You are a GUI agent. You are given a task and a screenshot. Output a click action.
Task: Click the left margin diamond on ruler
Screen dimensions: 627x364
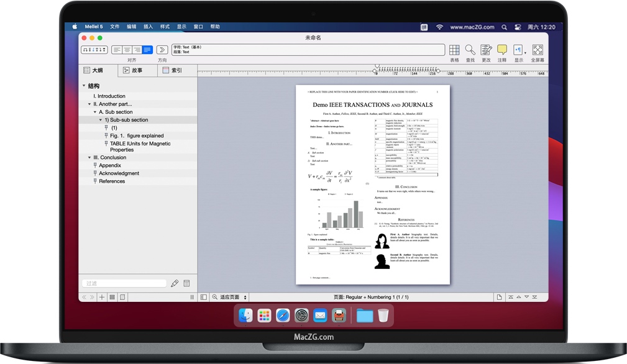click(375, 71)
